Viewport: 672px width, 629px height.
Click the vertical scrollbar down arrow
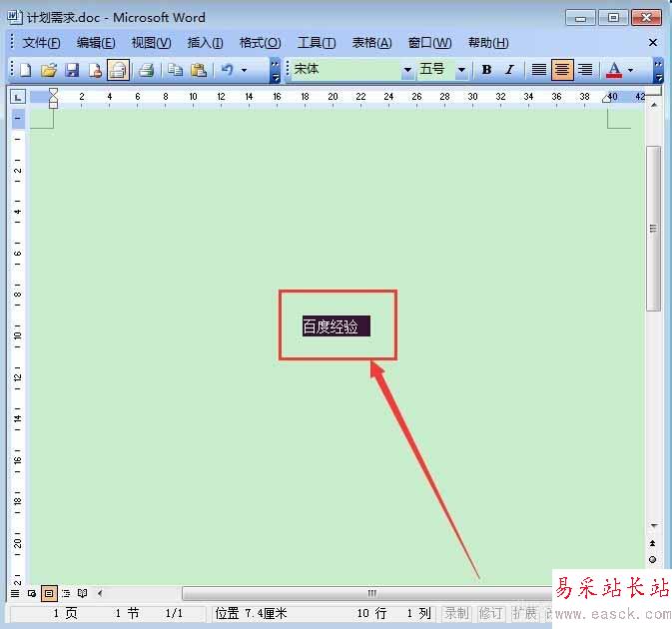[x=654, y=525]
